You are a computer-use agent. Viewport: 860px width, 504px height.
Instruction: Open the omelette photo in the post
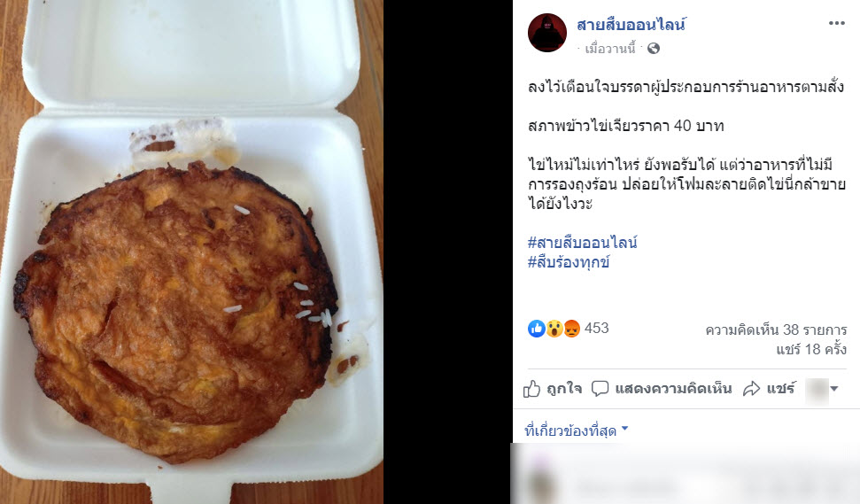pyautogui.click(x=191, y=252)
